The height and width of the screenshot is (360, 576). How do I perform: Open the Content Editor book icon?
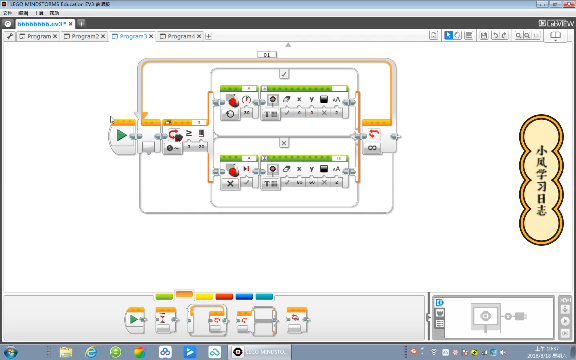[x=555, y=36]
